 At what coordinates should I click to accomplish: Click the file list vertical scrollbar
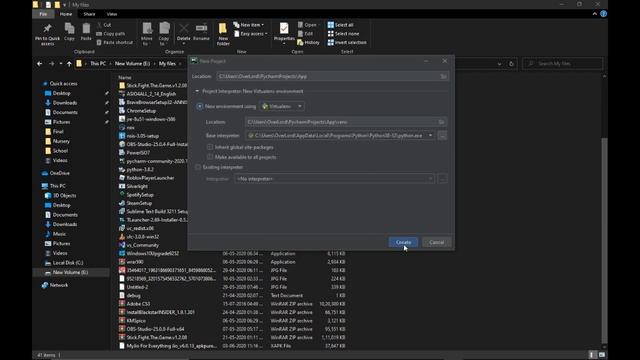click(604, 241)
